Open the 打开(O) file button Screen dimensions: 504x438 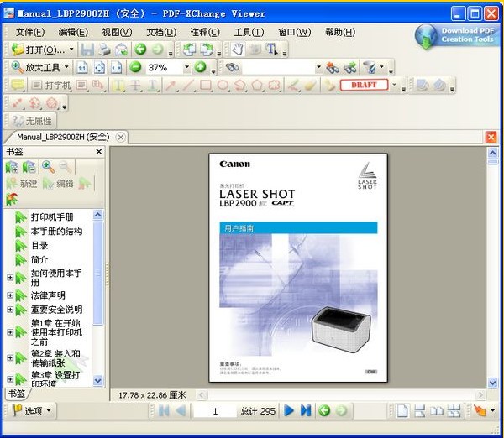[38, 50]
